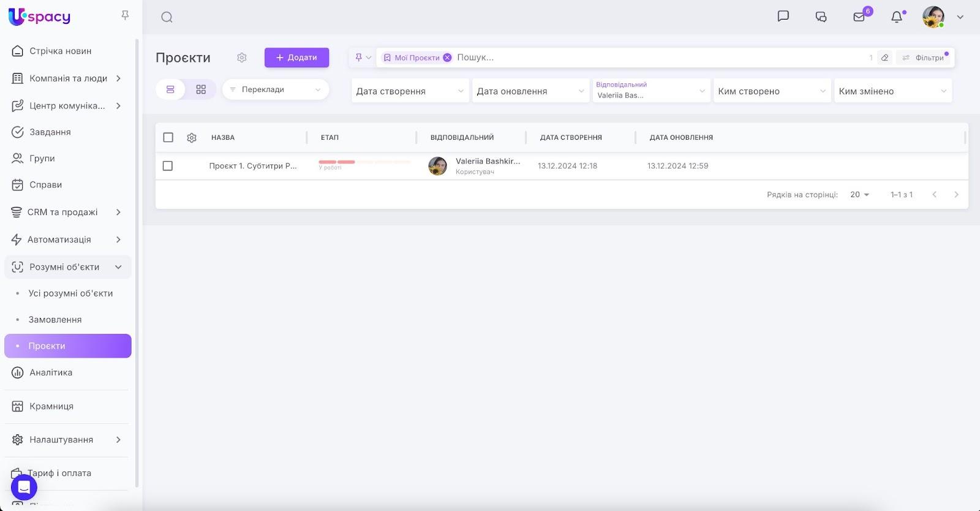The width and height of the screenshot is (980, 511).
Task: Check the box for Проєкт 1 row
Action: [168, 166]
